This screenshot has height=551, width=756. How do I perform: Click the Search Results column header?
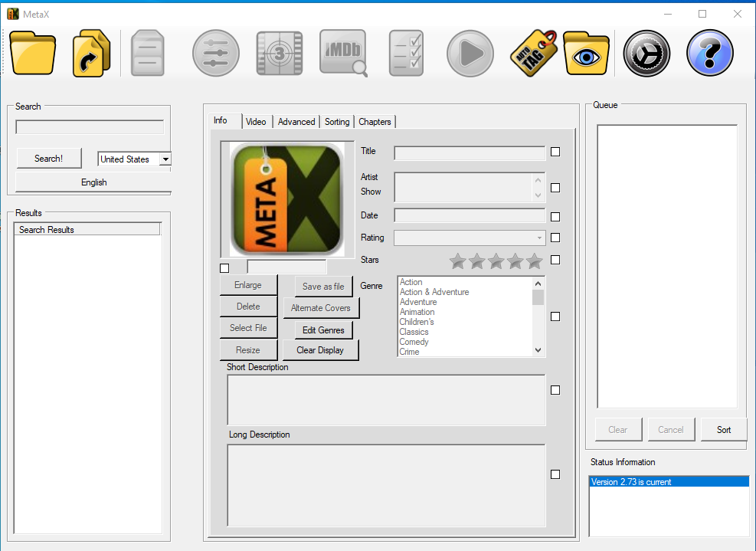(87, 230)
